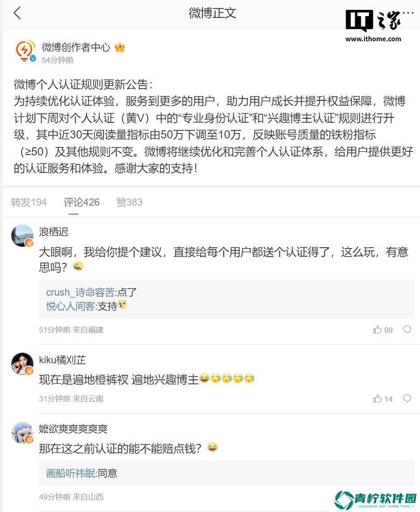Open commenter name 浪栖迟
The image size is (420, 512).
[x=54, y=232]
